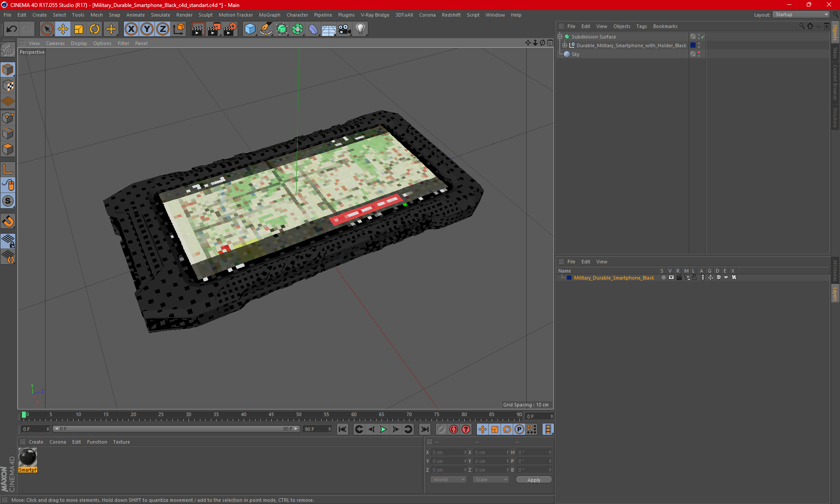Image resolution: width=840 pixels, height=504 pixels.
Task: Open the Content Browser side tab
Action: point(835,82)
